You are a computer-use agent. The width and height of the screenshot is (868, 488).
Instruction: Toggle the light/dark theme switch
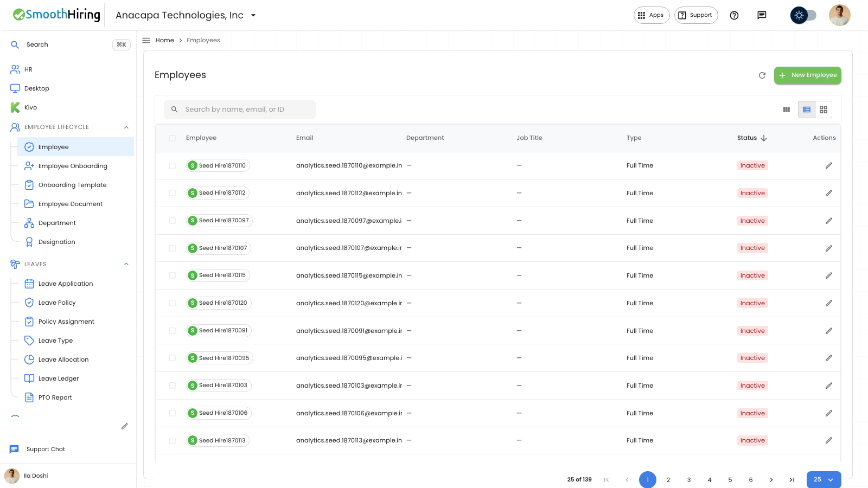coord(804,15)
